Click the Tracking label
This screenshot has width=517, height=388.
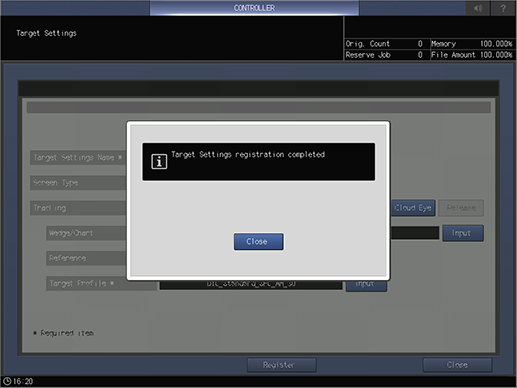coord(78,208)
